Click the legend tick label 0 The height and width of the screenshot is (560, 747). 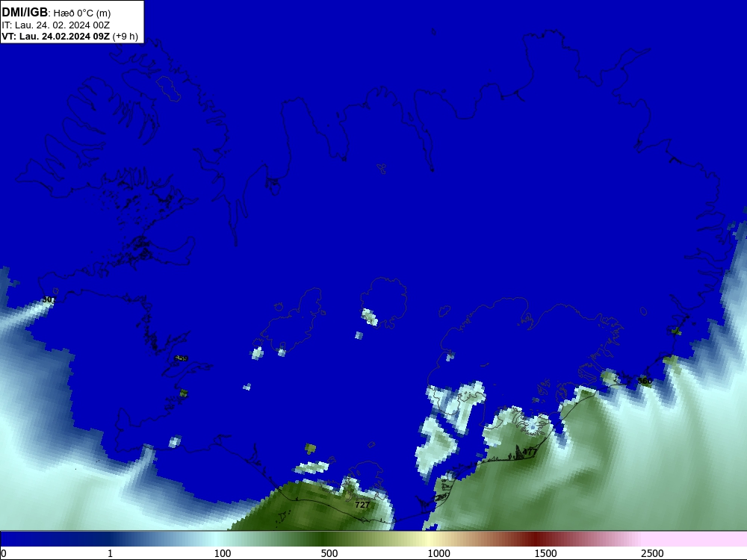click(4, 553)
